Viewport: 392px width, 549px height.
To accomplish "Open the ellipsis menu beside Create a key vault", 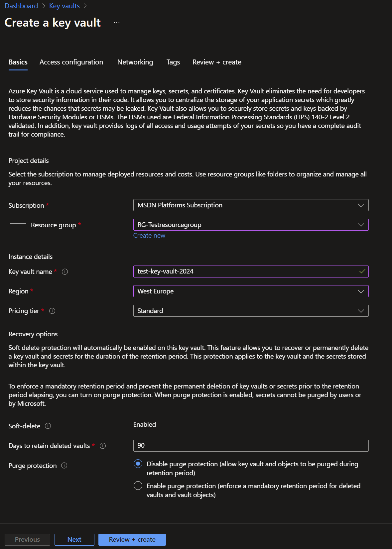I will 117,23.
